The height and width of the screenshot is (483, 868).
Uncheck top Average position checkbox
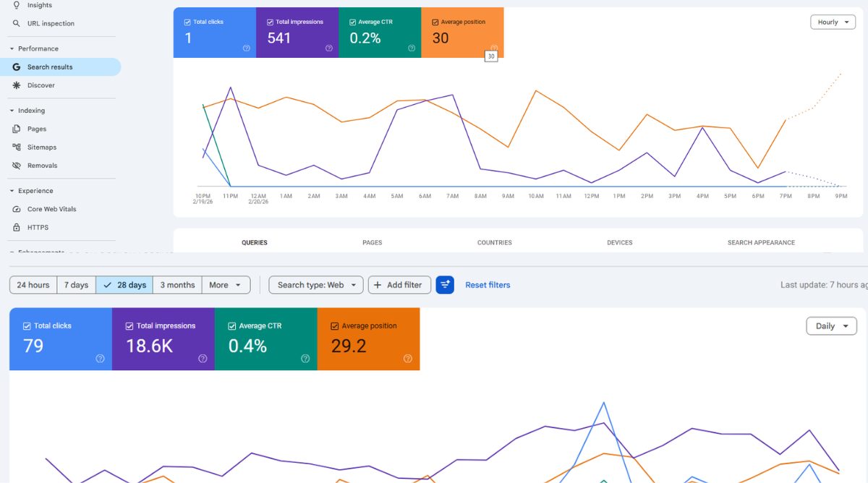click(435, 22)
